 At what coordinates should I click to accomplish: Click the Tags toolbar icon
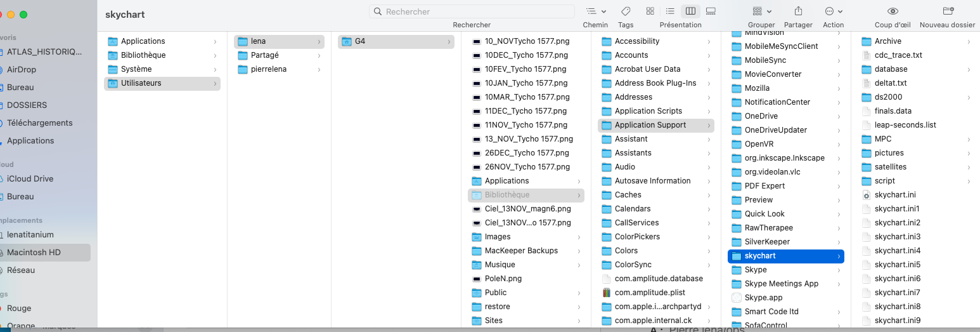pyautogui.click(x=625, y=11)
